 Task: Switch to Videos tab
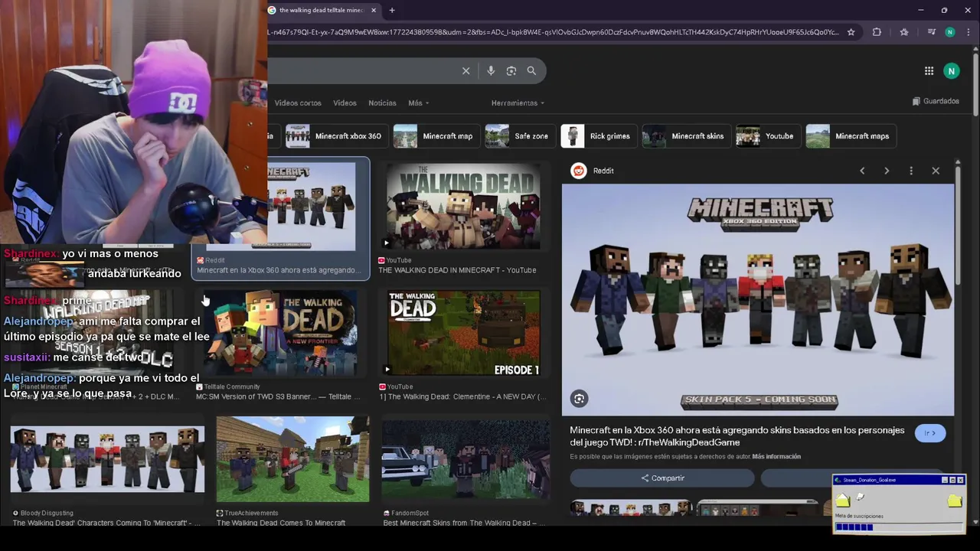click(345, 103)
